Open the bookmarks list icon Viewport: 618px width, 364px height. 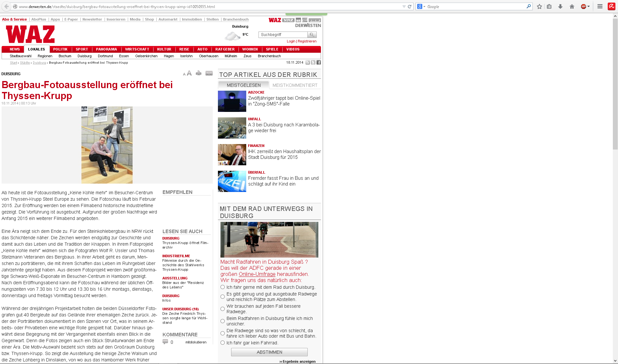[x=549, y=6]
